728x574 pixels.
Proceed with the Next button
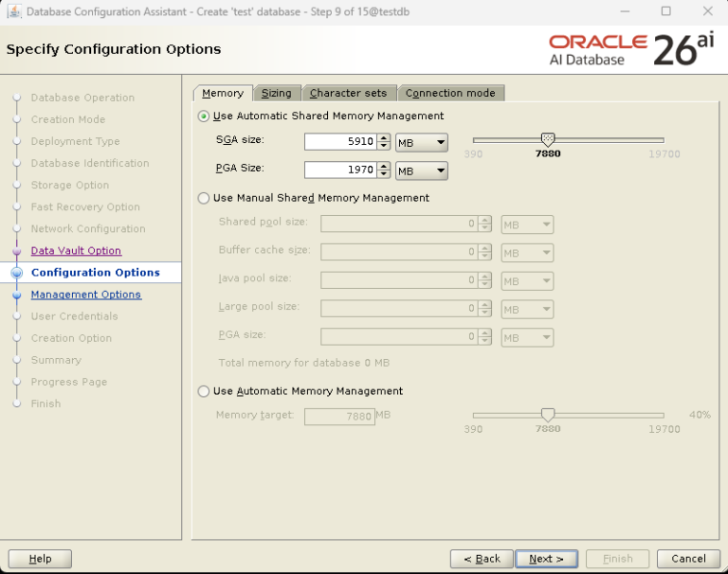point(546,559)
